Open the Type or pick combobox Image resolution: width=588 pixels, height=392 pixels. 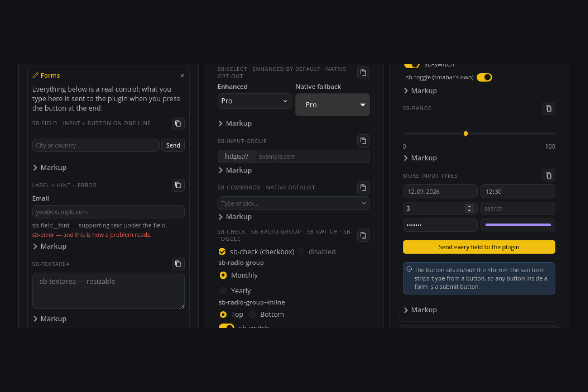pyautogui.click(x=294, y=203)
